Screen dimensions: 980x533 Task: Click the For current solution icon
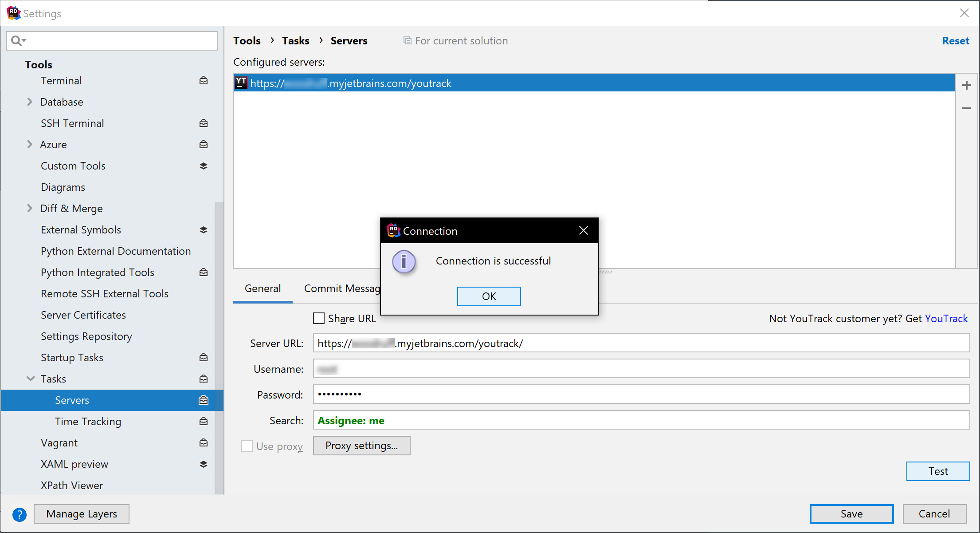pos(407,41)
